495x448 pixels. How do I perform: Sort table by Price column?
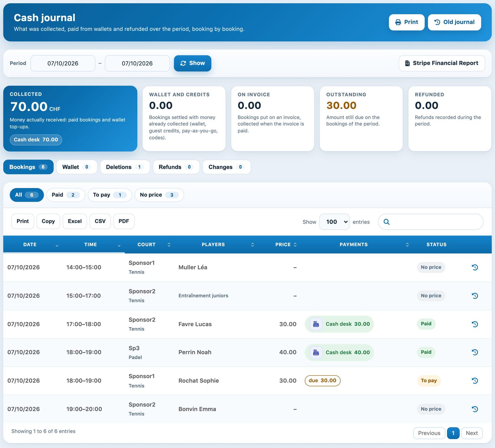(286, 245)
